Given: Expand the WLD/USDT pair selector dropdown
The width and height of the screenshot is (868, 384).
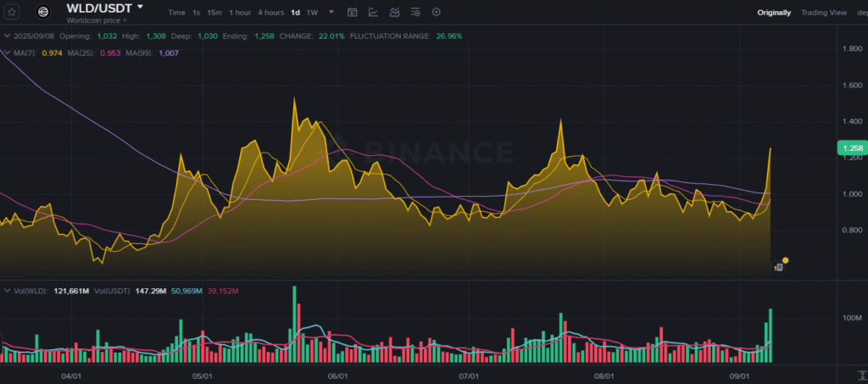Looking at the screenshot, I should (140, 7).
